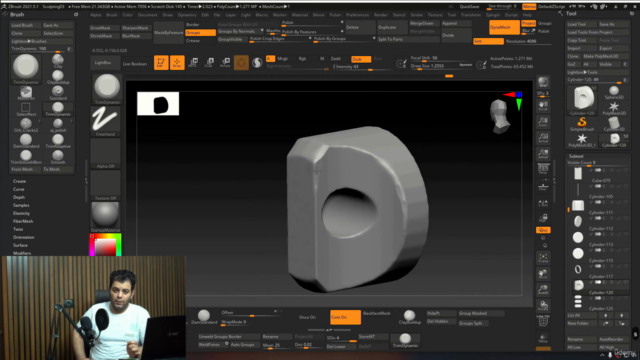Toggle Perspective with the Persp button
Image resolution: width=640 pixels, height=360 pixels.
click(543, 169)
